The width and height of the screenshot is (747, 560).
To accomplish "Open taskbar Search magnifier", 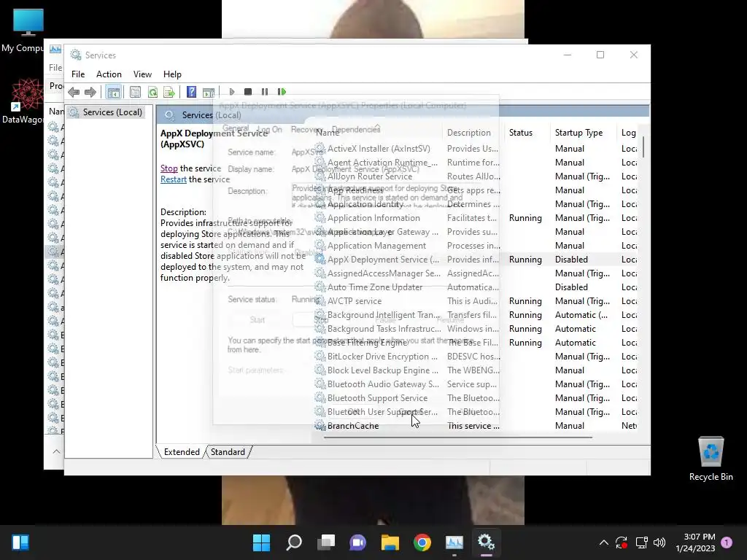I will (293, 542).
